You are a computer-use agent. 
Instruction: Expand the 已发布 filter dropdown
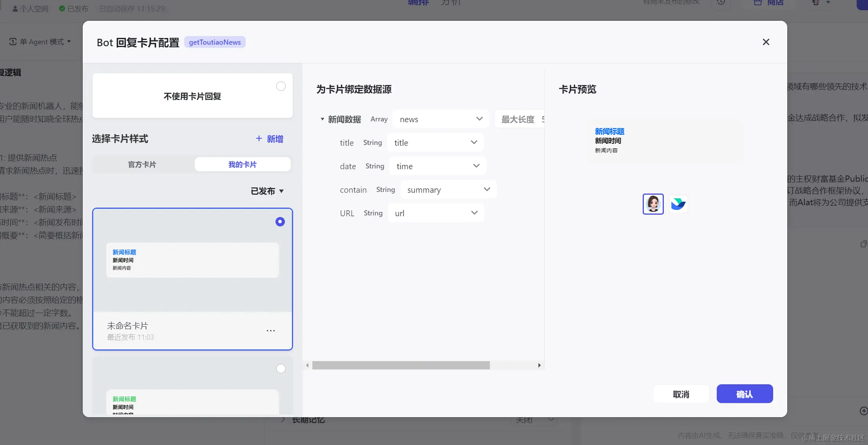click(267, 191)
